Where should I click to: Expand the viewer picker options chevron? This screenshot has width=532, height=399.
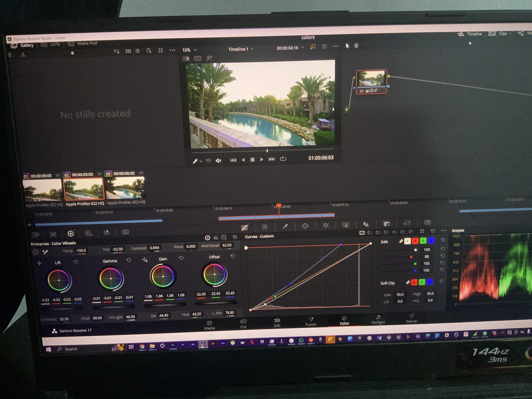tap(201, 161)
